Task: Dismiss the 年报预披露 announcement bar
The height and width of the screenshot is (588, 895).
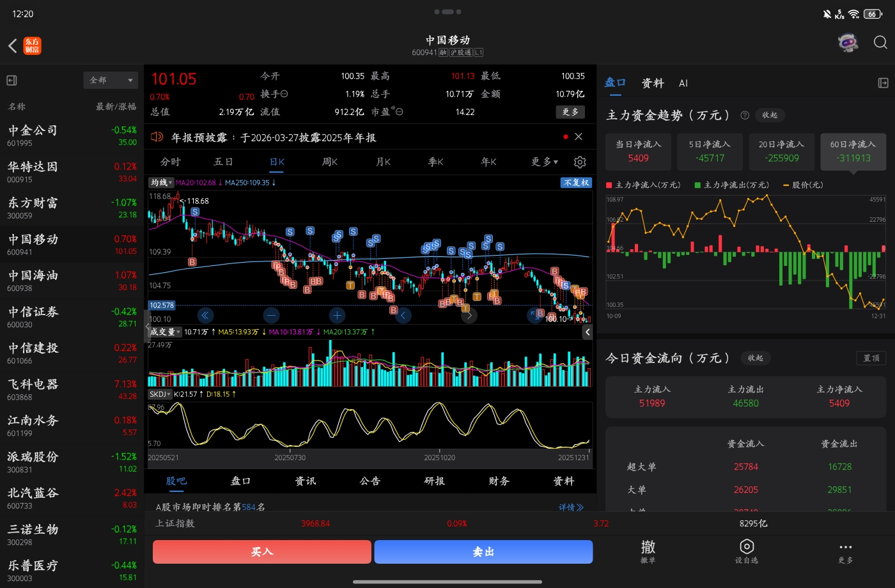Action: point(579,137)
